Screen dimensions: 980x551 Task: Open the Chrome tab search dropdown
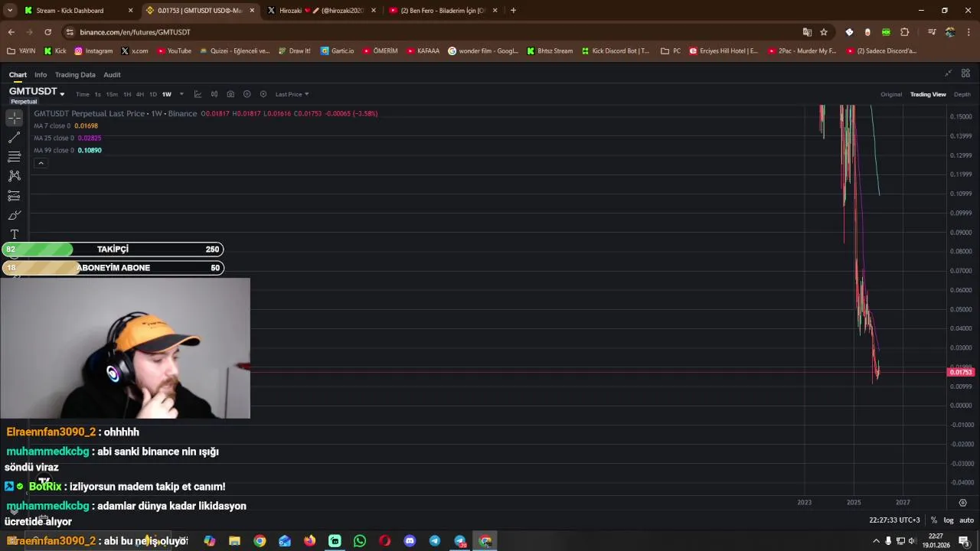click(10, 10)
